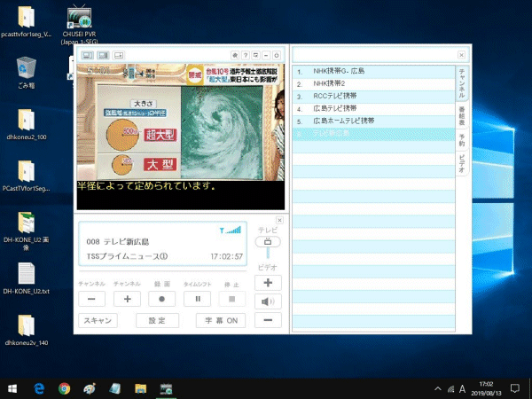Select the ごみ箱 recycle bin icon
This screenshot has height=399, width=532.
[x=27, y=73]
